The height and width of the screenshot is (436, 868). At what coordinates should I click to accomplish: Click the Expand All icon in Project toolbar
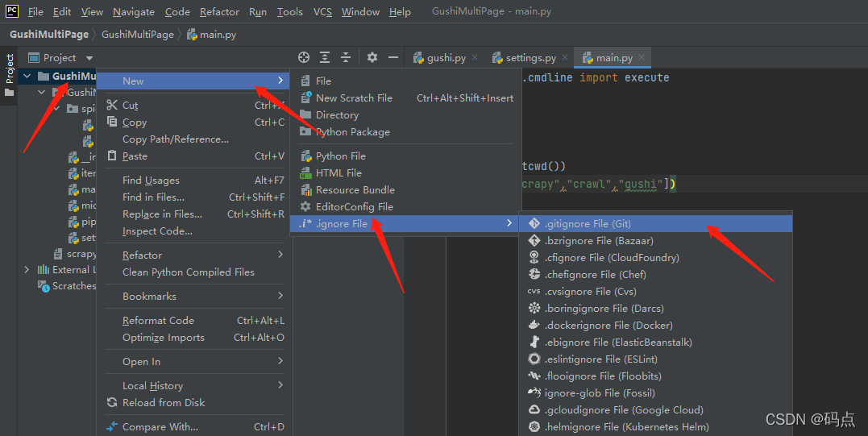(325, 57)
